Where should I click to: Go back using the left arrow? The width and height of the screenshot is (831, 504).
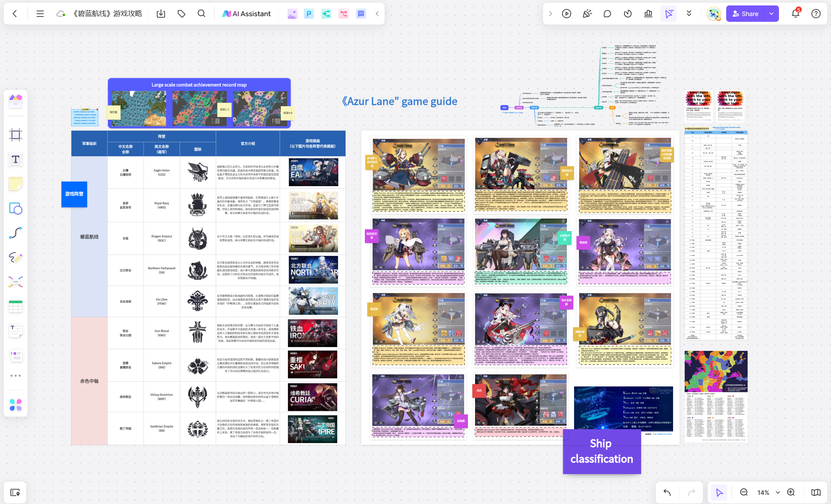point(15,14)
